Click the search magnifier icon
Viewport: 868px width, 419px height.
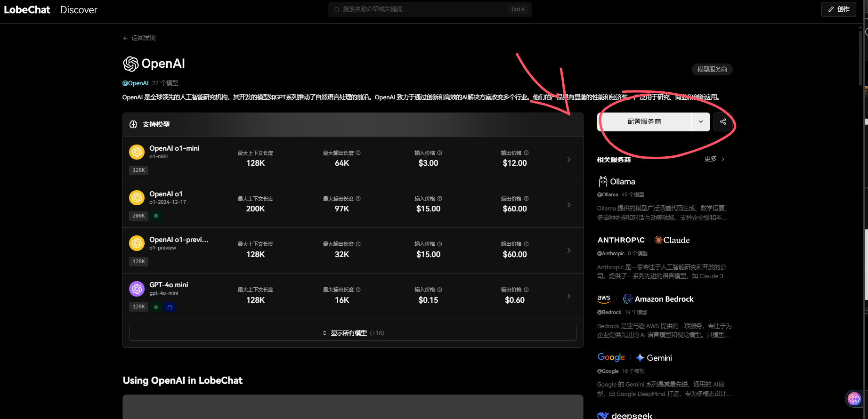click(337, 9)
